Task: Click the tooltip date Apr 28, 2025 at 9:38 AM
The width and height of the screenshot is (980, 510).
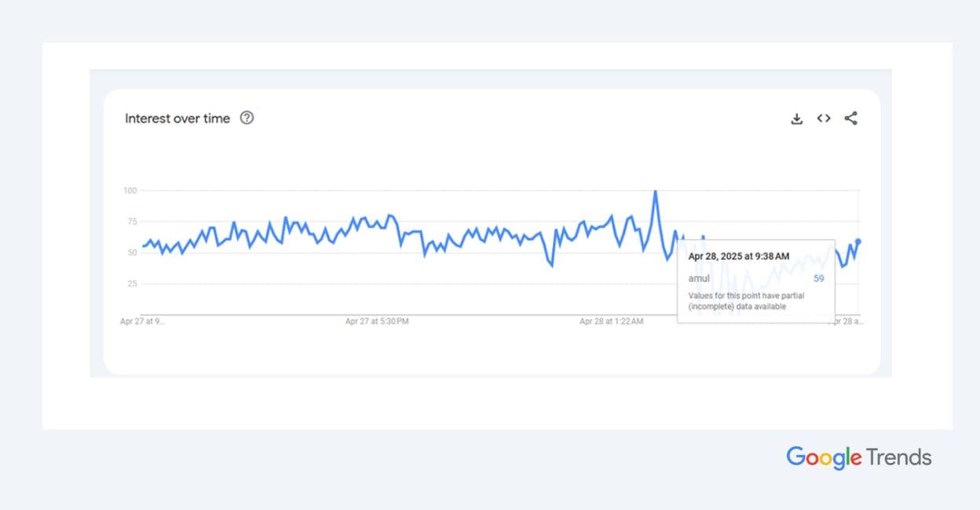Action: point(739,256)
